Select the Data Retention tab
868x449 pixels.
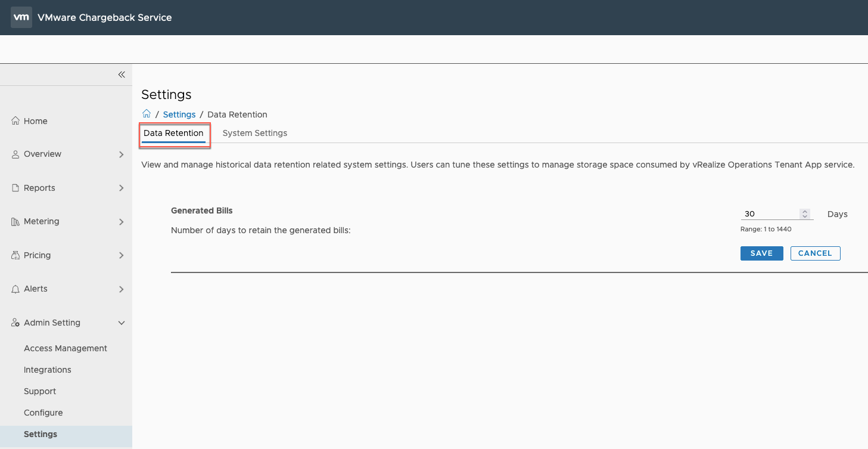[173, 133]
